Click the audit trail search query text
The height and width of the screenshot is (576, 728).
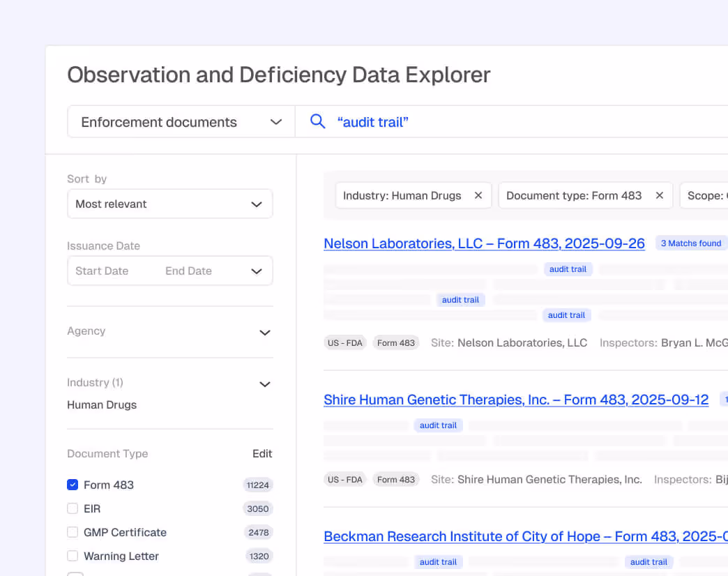[372, 121]
